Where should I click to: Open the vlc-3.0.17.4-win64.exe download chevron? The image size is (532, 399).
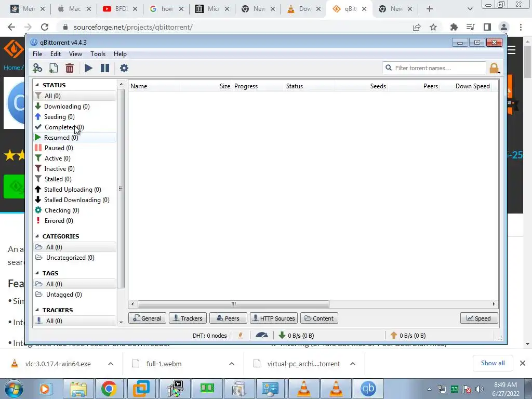(111, 364)
